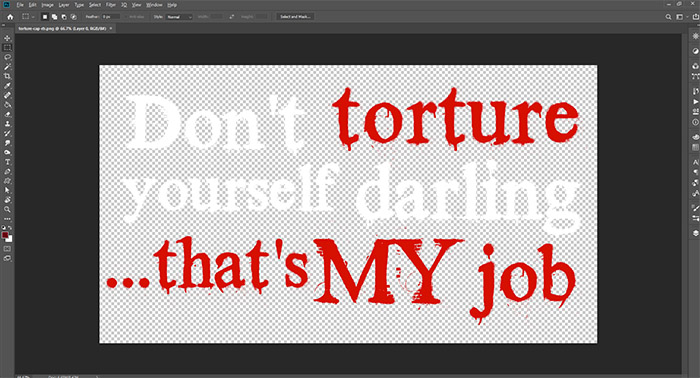Open the Layer menu
The width and height of the screenshot is (700, 378).
coord(64,5)
